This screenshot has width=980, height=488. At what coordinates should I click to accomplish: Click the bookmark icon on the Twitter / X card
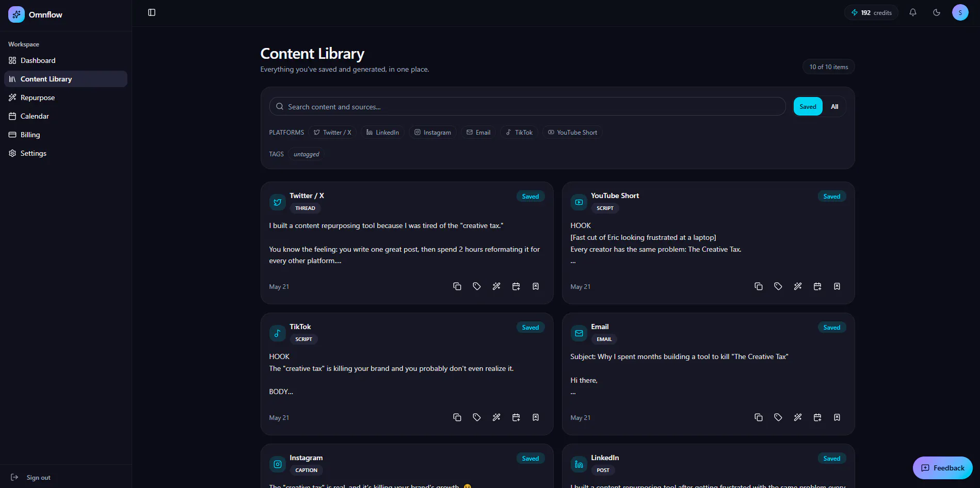pyautogui.click(x=536, y=286)
